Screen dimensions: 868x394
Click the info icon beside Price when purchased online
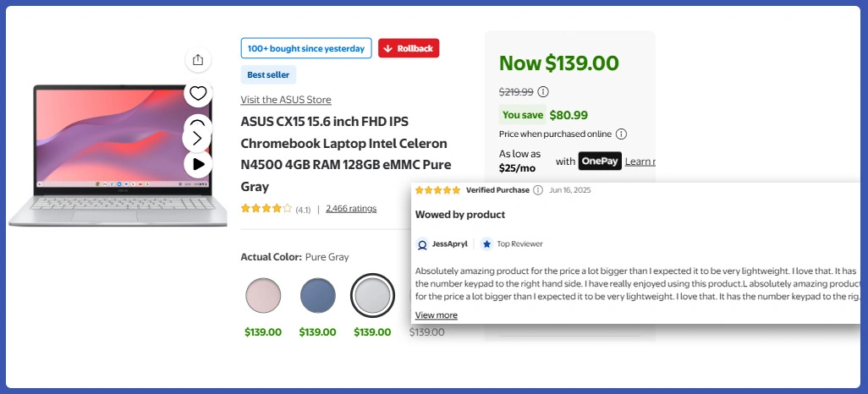(621, 134)
